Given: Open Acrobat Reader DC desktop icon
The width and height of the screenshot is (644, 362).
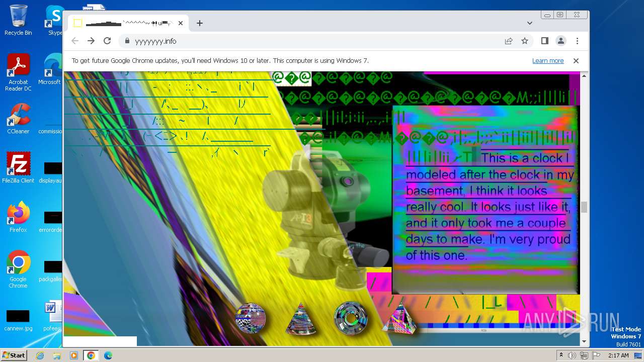Looking at the screenshot, I should point(18,72).
